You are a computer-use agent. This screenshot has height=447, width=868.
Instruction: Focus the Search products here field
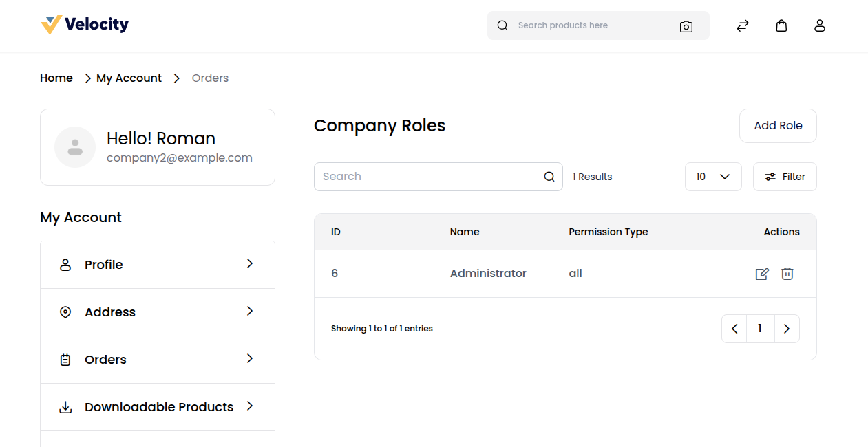coord(592,25)
